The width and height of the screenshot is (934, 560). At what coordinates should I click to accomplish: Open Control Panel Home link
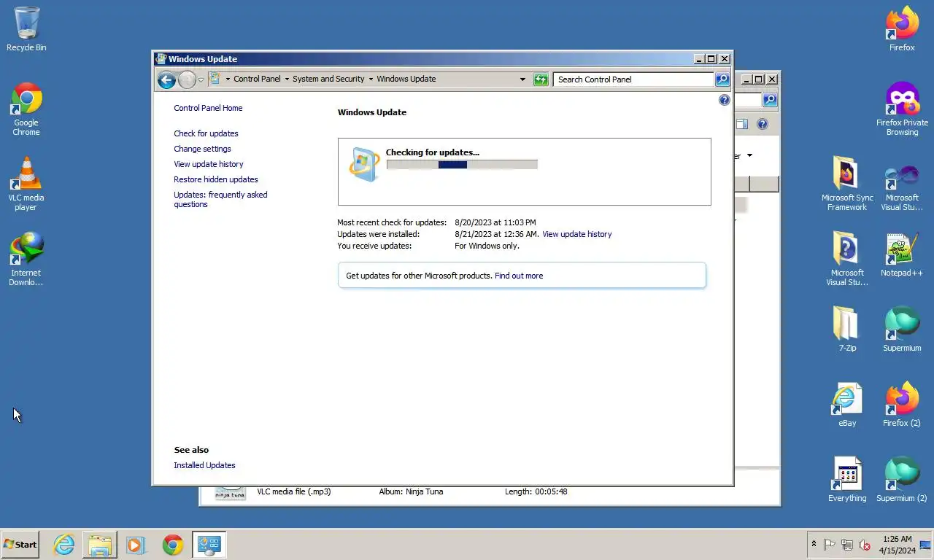coord(208,108)
